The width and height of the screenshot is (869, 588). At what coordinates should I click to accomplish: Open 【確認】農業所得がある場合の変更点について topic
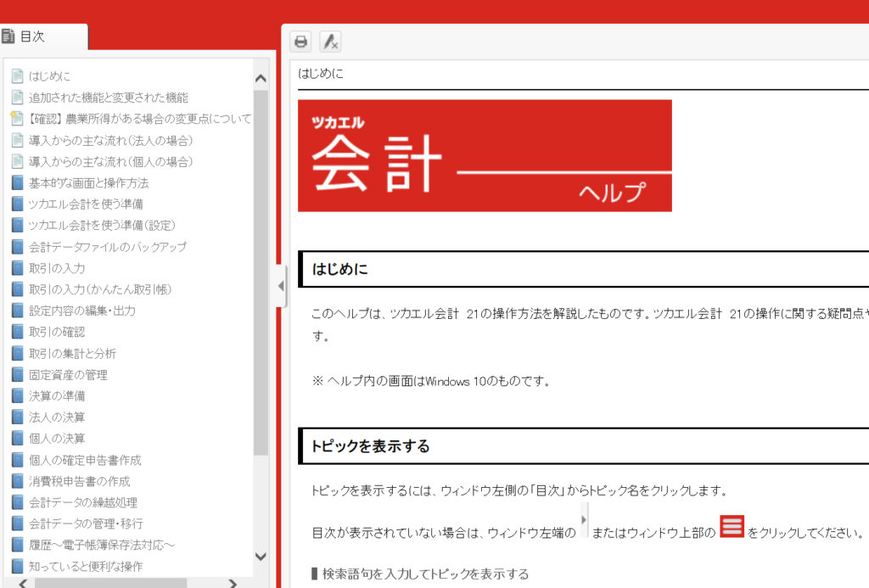(x=139, y=119)
